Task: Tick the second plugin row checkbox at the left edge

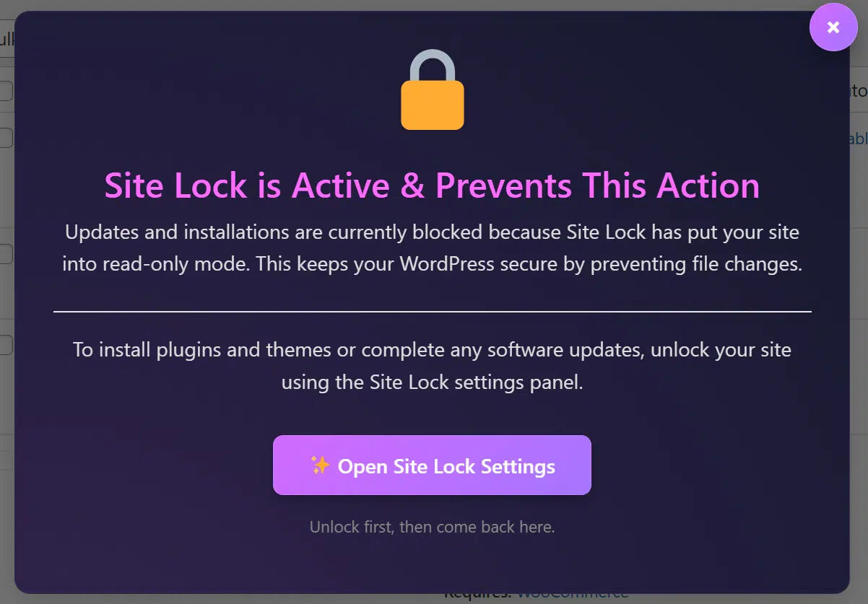Action: pos(6,138)
